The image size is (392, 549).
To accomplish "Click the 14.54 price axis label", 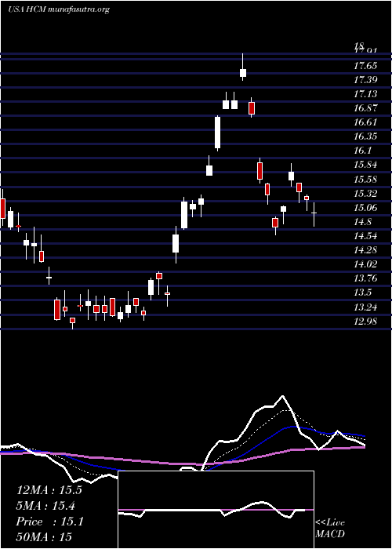I will coord(365,236).
